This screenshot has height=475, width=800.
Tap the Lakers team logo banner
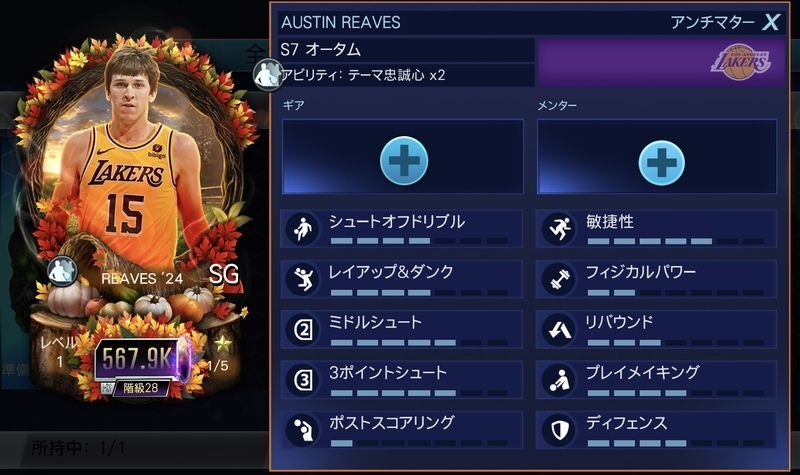pyautogui.click(x=661, y=62)
